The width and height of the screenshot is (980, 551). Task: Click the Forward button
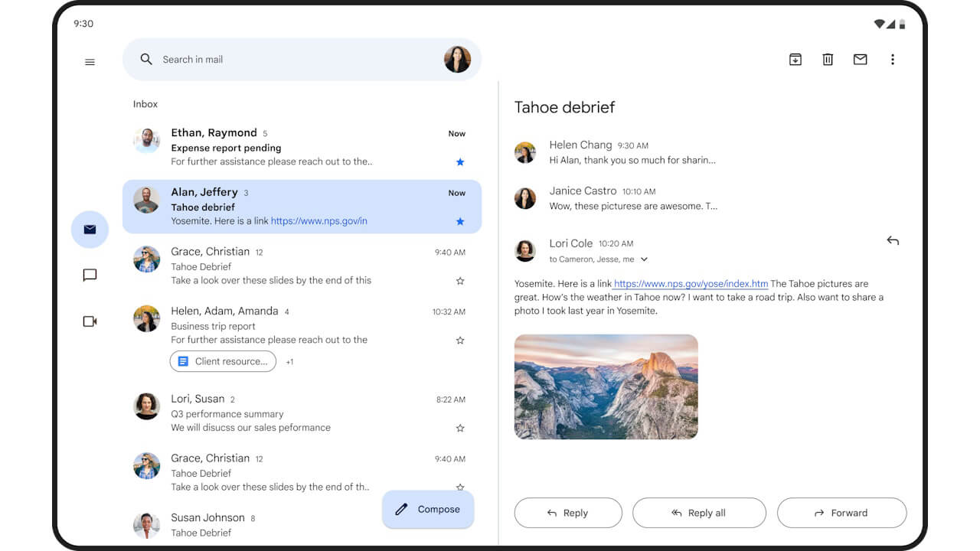point(841,513)
